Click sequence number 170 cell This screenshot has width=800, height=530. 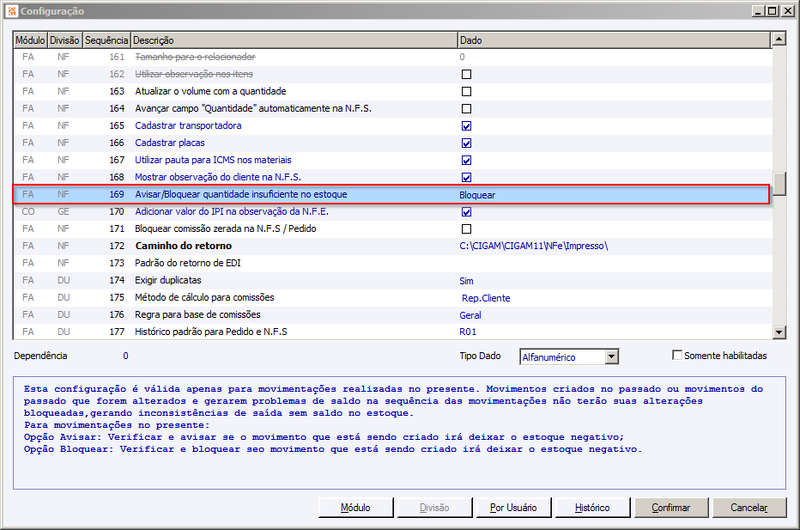coord(117,212)
